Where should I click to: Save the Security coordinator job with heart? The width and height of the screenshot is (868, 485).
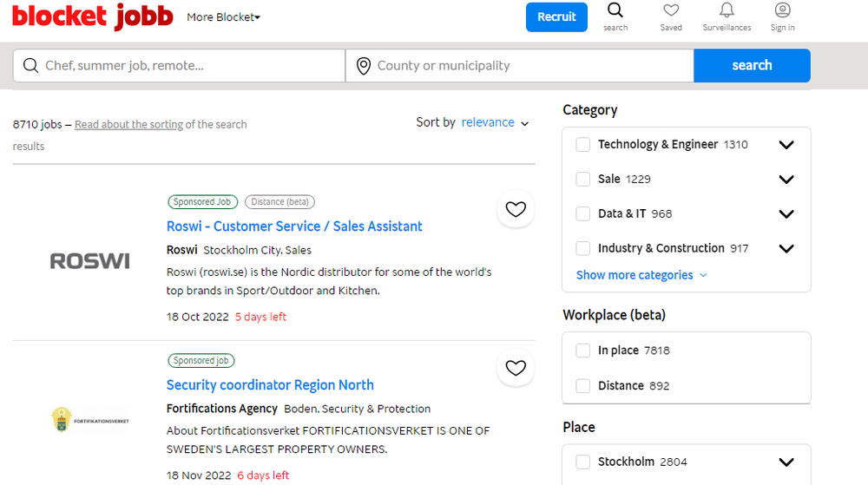pos(516,368)
